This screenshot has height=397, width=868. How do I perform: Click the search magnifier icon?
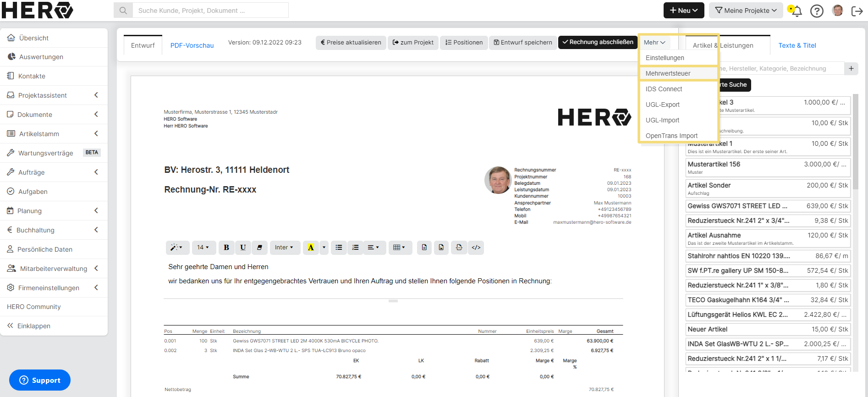tap(123, 11)
